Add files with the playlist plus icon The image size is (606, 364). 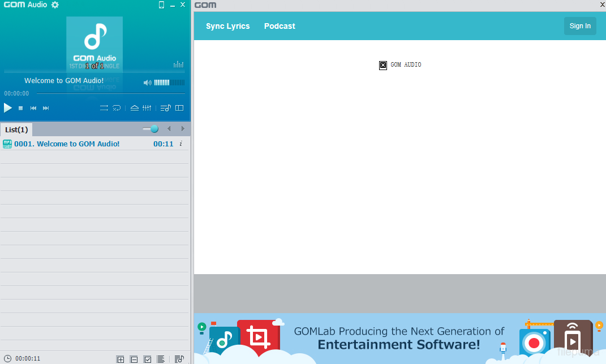120,359
